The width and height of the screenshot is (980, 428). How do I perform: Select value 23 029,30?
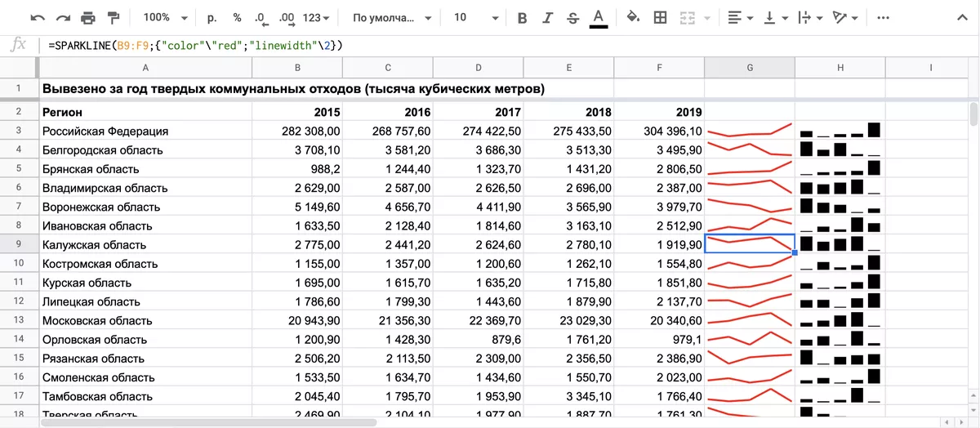[569, 320]
